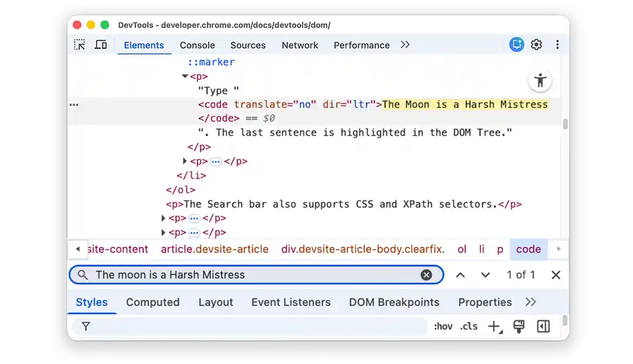Toggle element classes using .cls

point(468,326)
